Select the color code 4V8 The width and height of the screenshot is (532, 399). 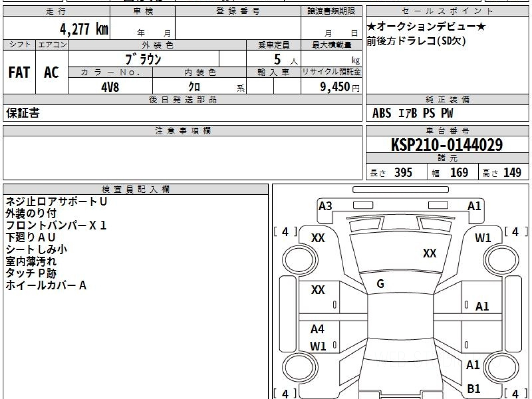(x=110, y=87)
